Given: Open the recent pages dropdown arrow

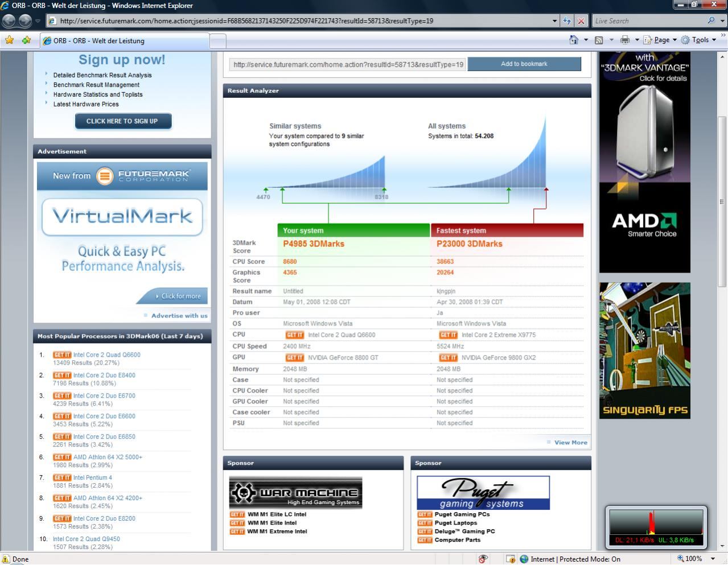Looking at the screenshot, I should point(38,21).
